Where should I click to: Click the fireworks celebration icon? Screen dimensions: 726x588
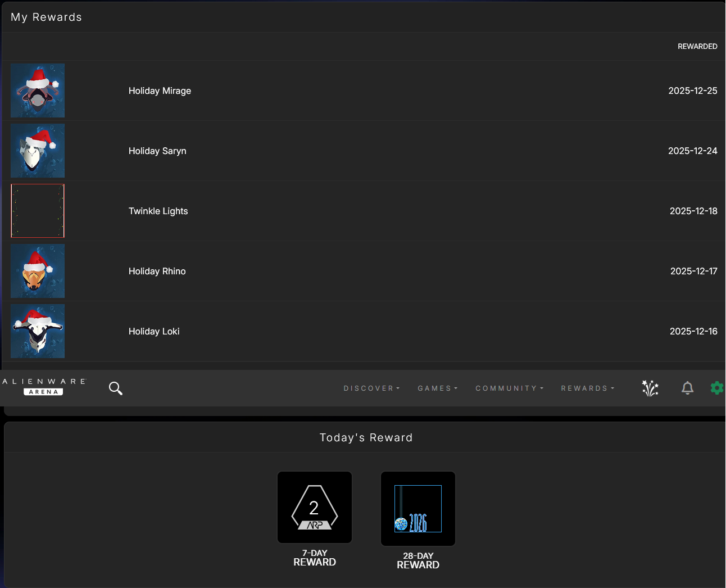[650, 388]
